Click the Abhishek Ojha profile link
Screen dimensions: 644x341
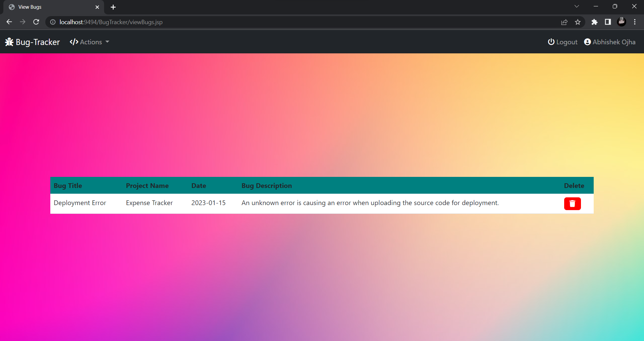pyautogui.click(x=614, y=42)
